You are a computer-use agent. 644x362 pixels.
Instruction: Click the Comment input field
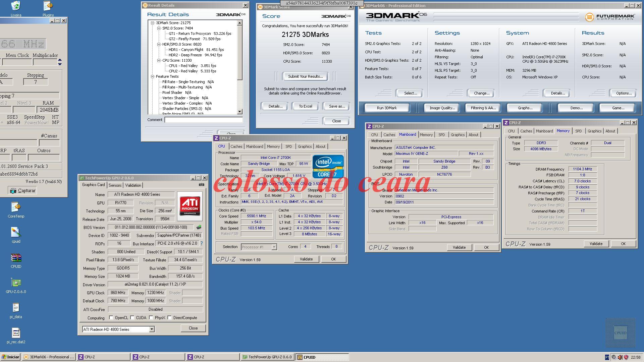pyautogui.click(x=203, y=120)
